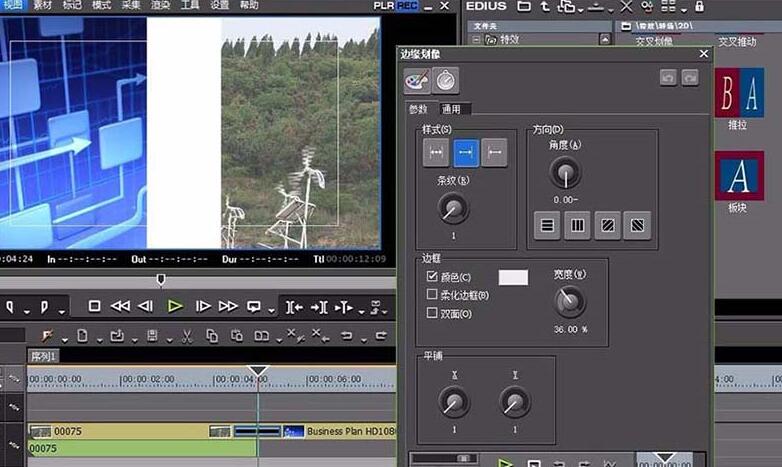Expand the 特效 folder tree node

[x=477, y=40]
